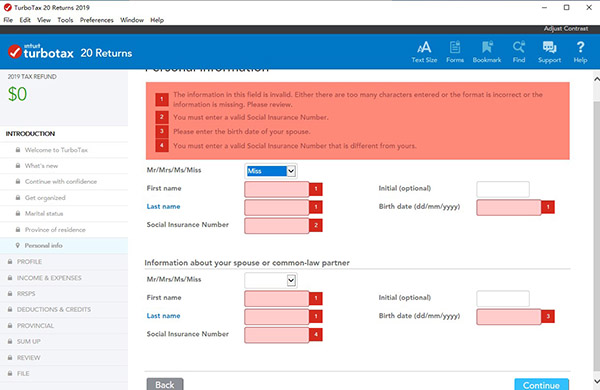Image resolution: width=600 pixels, height=390 pixels.
Task: Open the View menu
Action: pyautogui.click(x=44, y=20)
